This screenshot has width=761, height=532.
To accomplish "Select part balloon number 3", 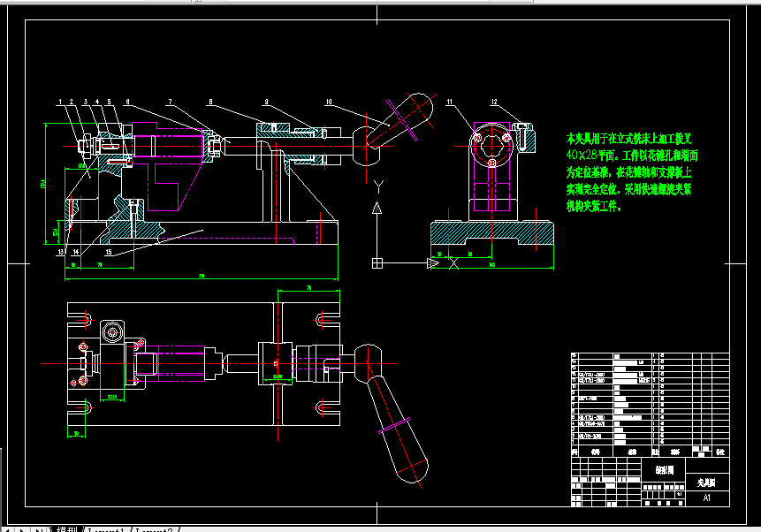I will (86, 102).
